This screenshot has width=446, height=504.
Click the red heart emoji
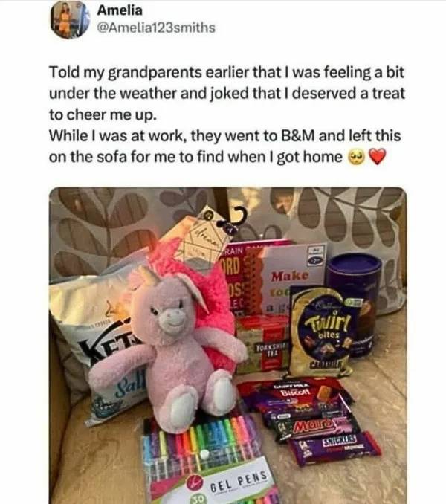tap(377, 157)
